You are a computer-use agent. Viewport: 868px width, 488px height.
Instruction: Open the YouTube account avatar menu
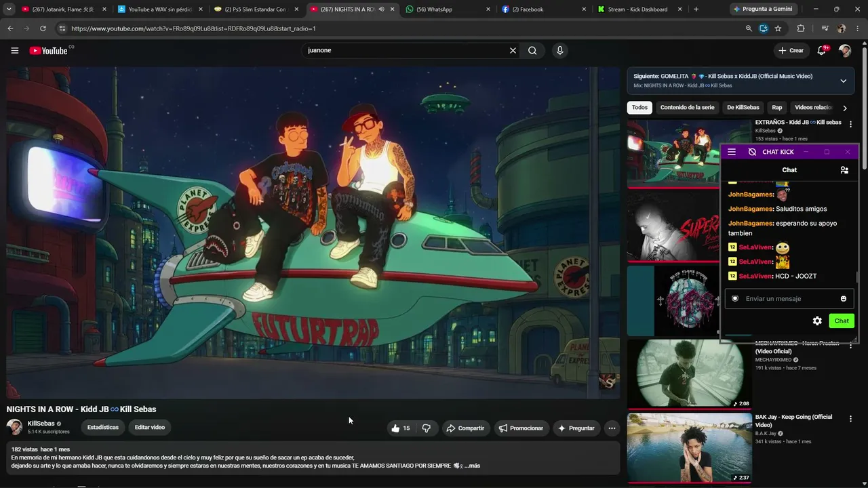point(845,51)
